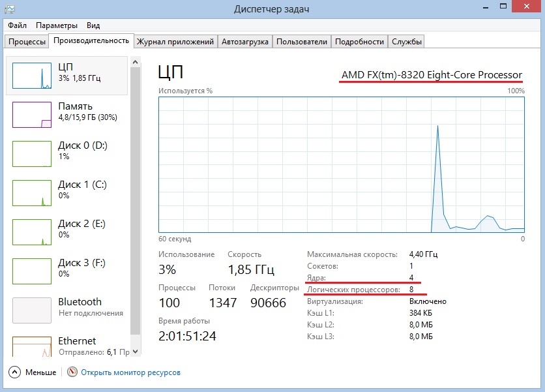Click the Дескрипторы count 90666
545x392 pixels.
coord(268,303)
